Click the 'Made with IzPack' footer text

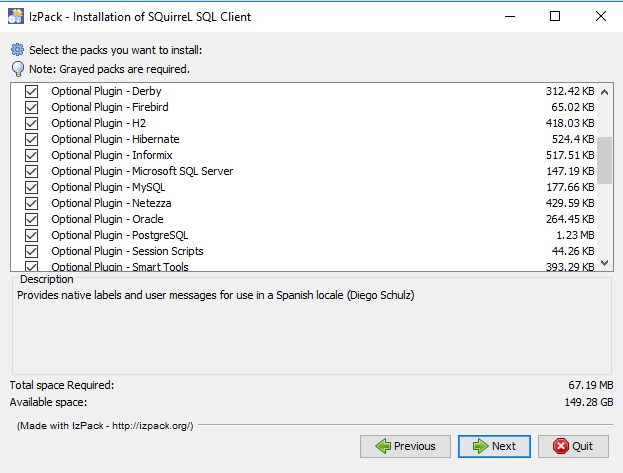pos(105,426)
